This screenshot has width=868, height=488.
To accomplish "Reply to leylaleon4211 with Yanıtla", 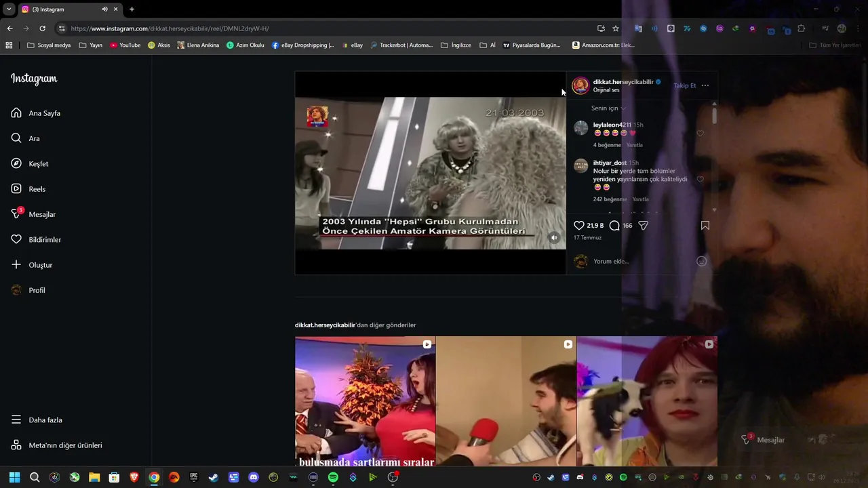I will pos(635,145).
